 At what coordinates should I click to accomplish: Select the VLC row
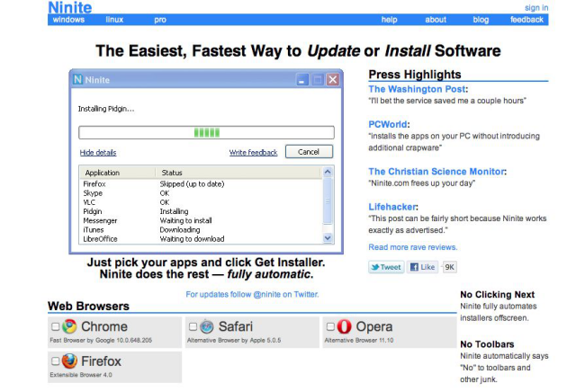(202, 202)
